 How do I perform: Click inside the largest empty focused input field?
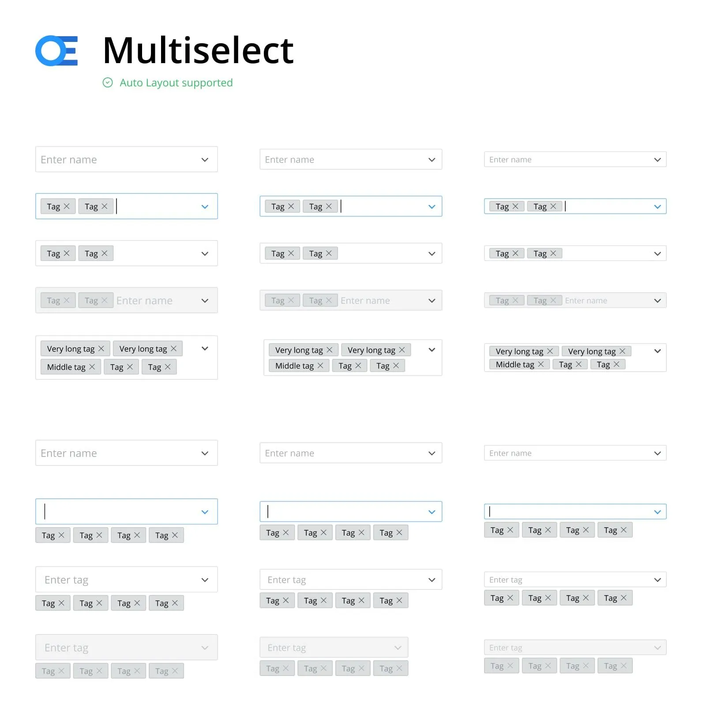tap(119, 512)
